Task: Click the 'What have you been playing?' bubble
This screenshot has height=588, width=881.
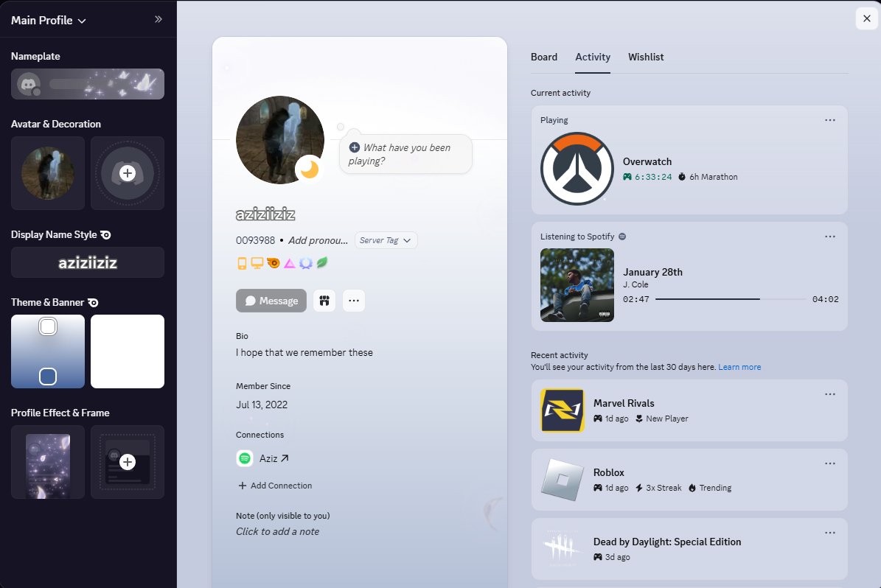Action: 405,154
